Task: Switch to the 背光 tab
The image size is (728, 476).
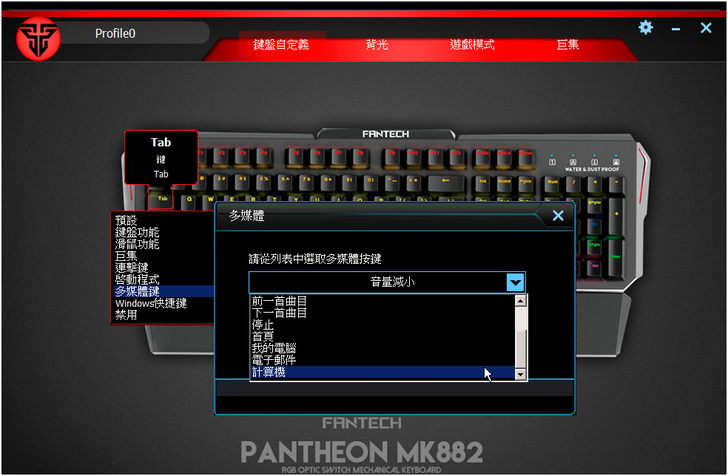Action: point(377,45)
